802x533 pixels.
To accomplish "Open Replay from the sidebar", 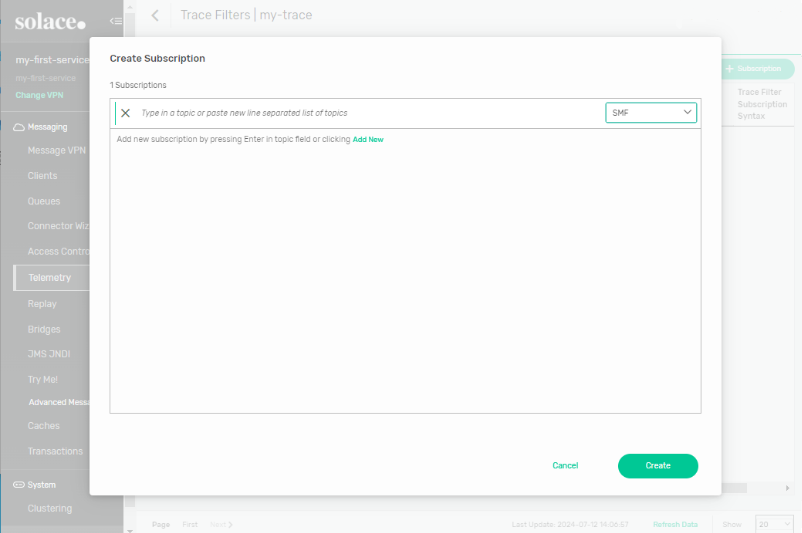I will 42,304.
